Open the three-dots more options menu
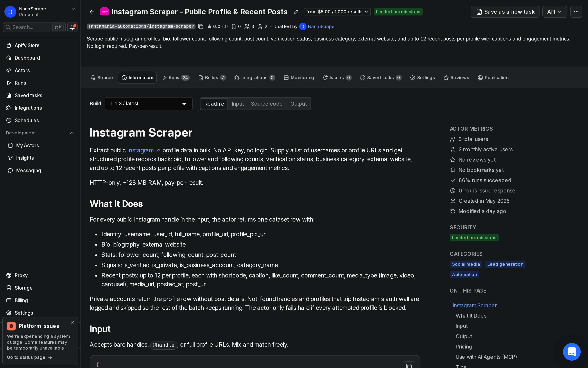Viewport: 588px width, 368px height. pyautogui.click(x=576, y=12)
